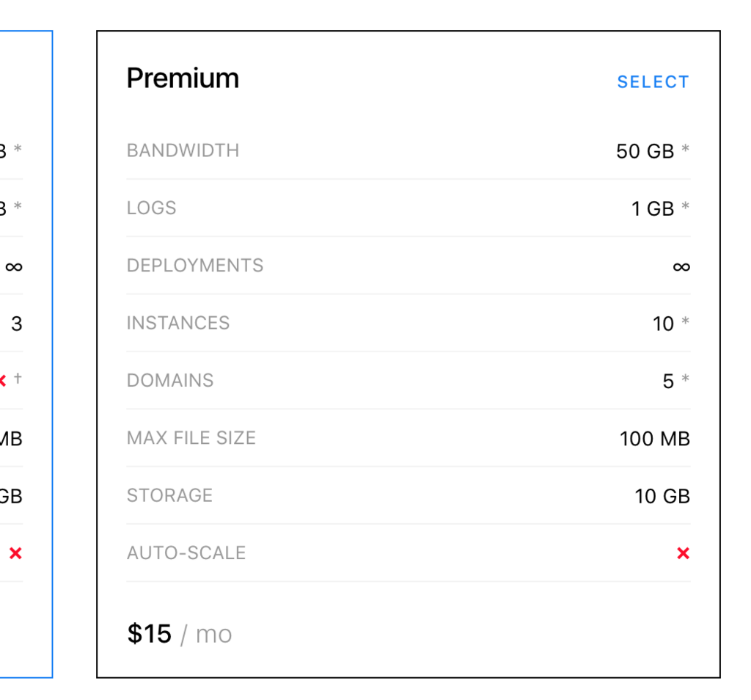Click the red X next to AUTO-SCALE in Premium
Viewport: 751px width, 700px height.
coord(683,553)
